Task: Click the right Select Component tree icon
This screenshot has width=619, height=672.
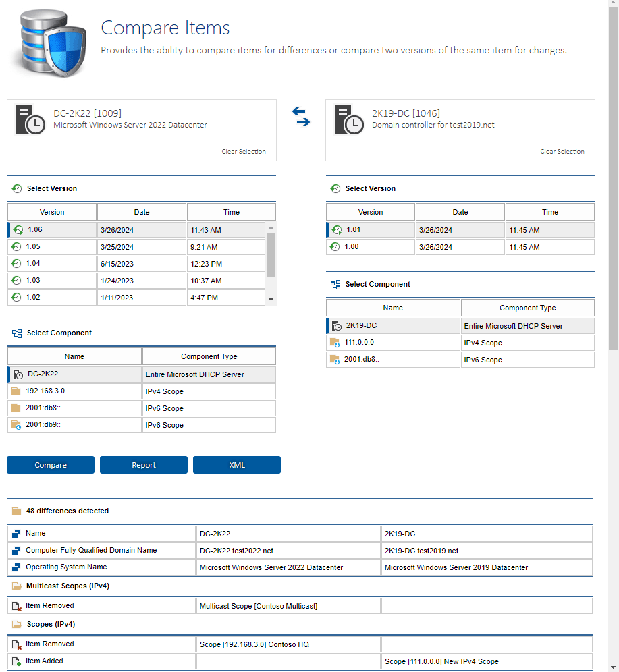Action: 335,285
